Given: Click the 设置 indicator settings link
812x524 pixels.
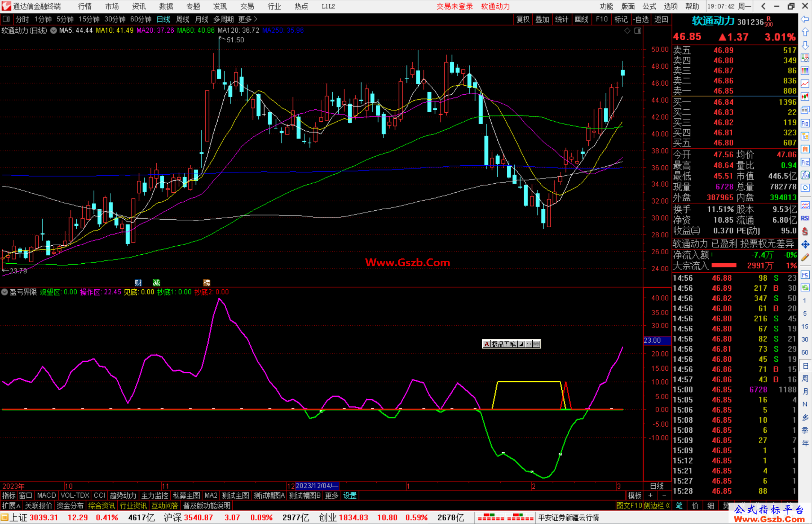Looking at the screenshot, I should tap(350, 495).
